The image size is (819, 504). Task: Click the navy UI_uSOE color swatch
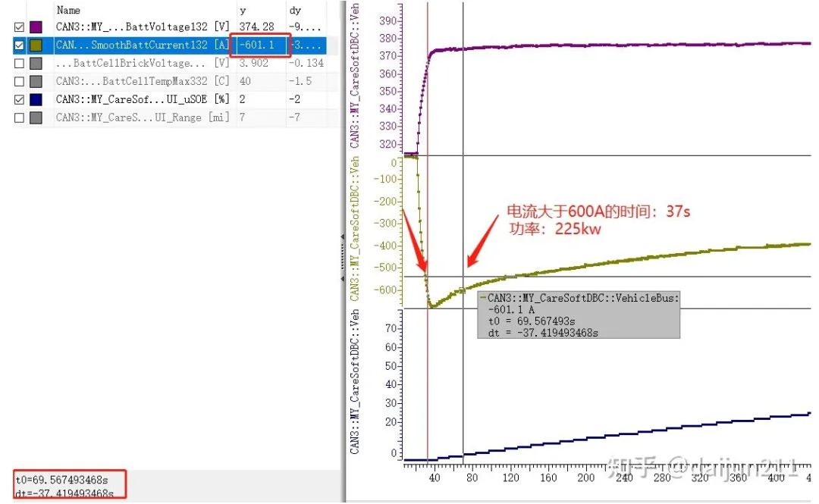36,99
